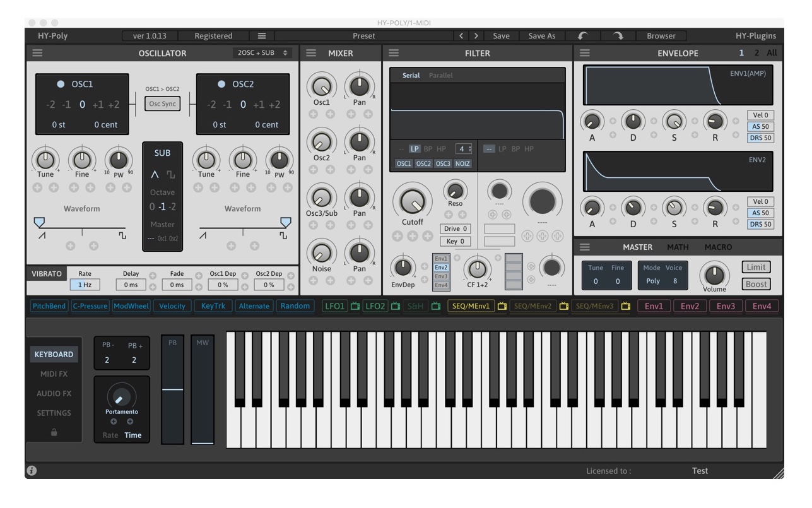Click the undo arrow icon

[x=582, y=36]
